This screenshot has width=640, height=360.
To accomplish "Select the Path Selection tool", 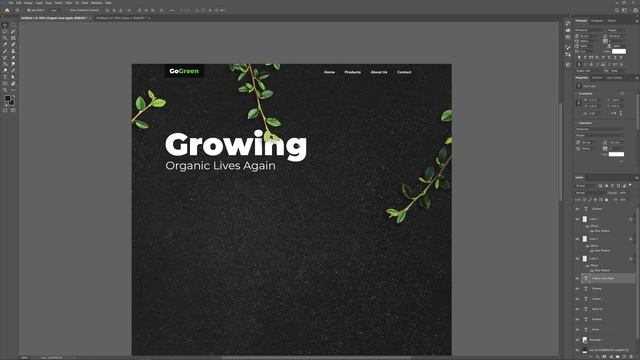I will [13, 77].
